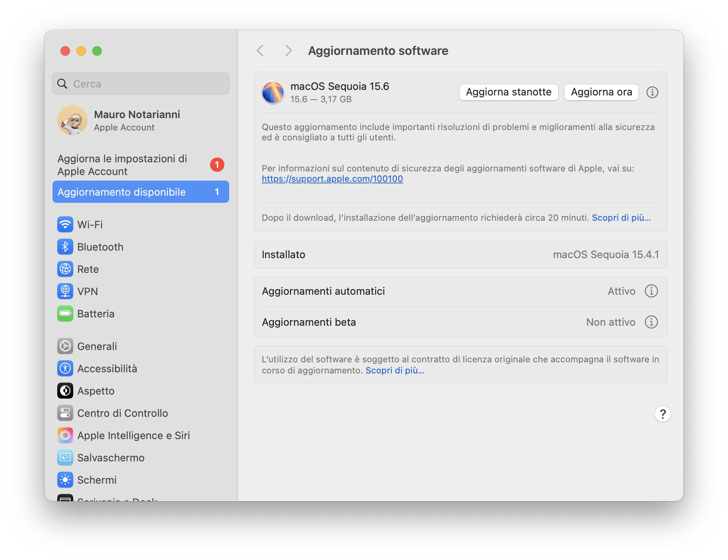Click the Wi-Fi sidebar icon

[65, 225]
